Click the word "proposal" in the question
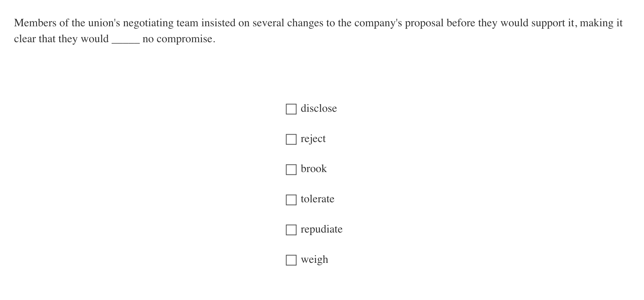644x300 pixels. click(x=424, y=23)
